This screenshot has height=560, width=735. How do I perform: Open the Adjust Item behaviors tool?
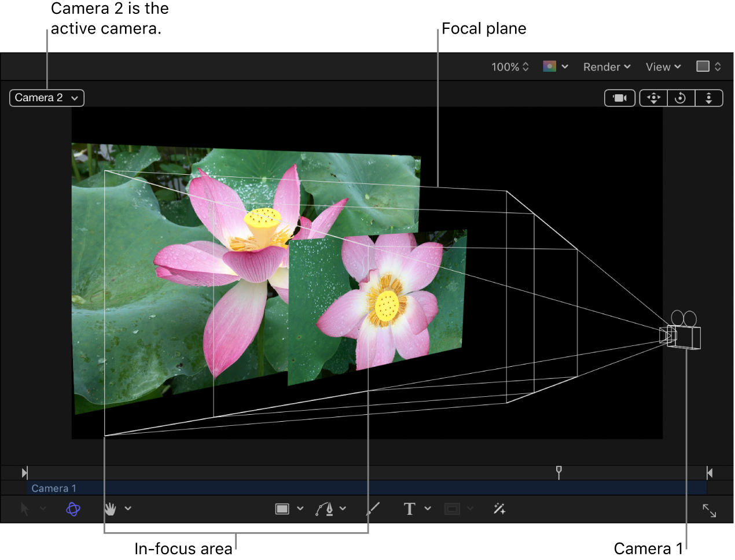pyautogui.click(x=499, y=509)
